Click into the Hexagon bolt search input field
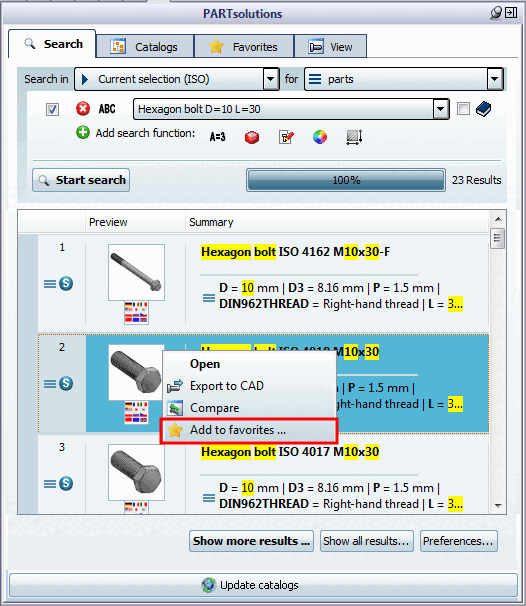526x606 pixels. [284, 109]
